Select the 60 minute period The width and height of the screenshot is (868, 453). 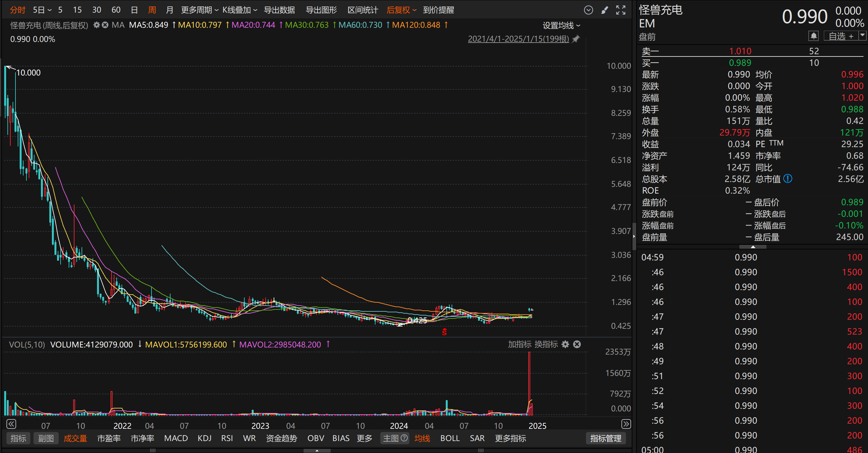tap(116, 10)
